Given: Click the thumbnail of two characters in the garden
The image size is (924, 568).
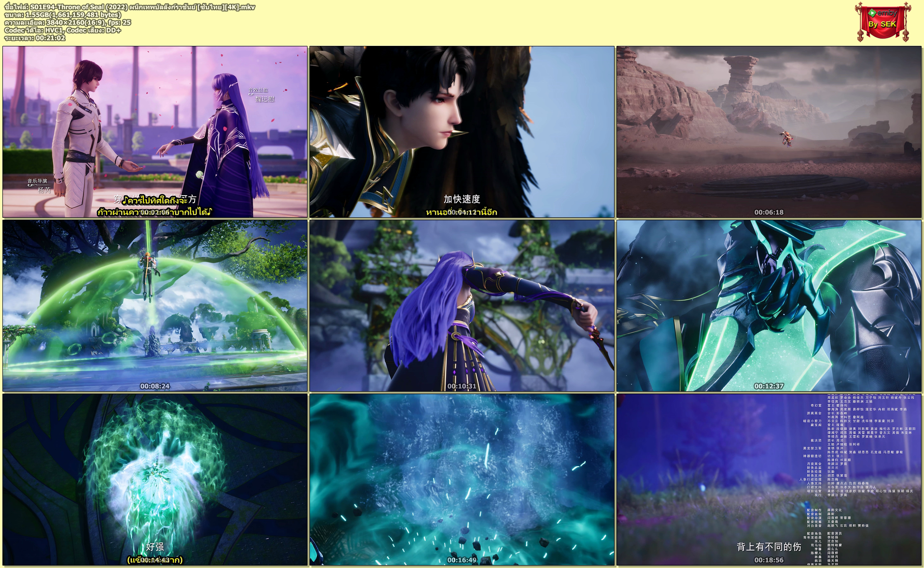Looking at the screenshot, I should coord(155,132).
